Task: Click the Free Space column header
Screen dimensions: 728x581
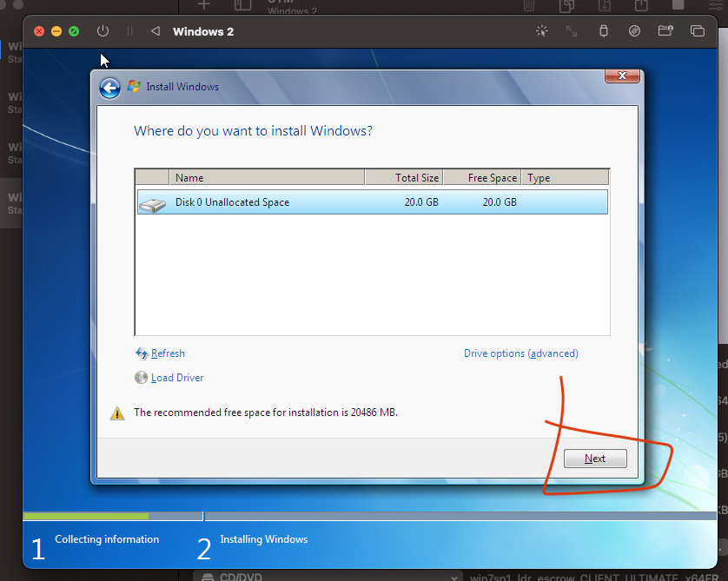Action: [x=482, y=178]
